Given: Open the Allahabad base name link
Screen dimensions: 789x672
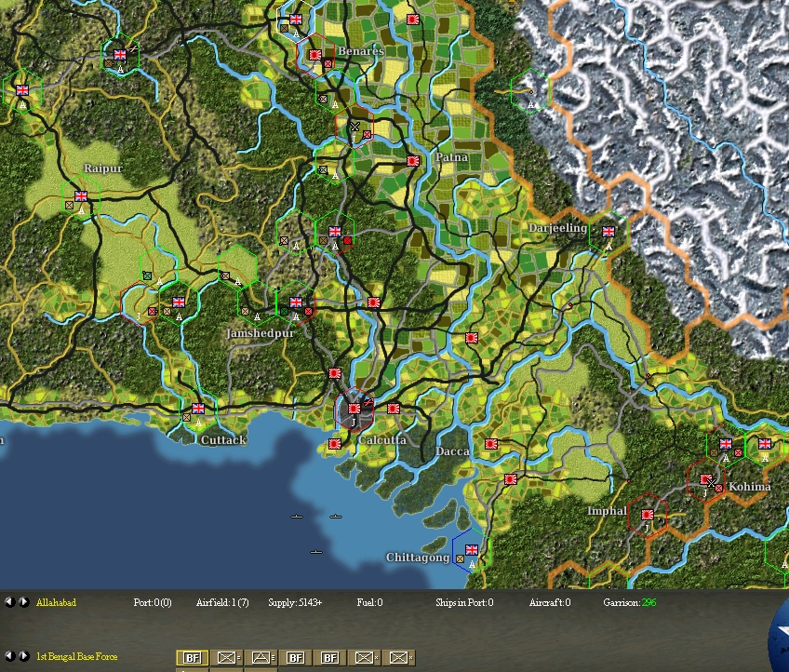Looking at the screenshot, I should (56, 602).
